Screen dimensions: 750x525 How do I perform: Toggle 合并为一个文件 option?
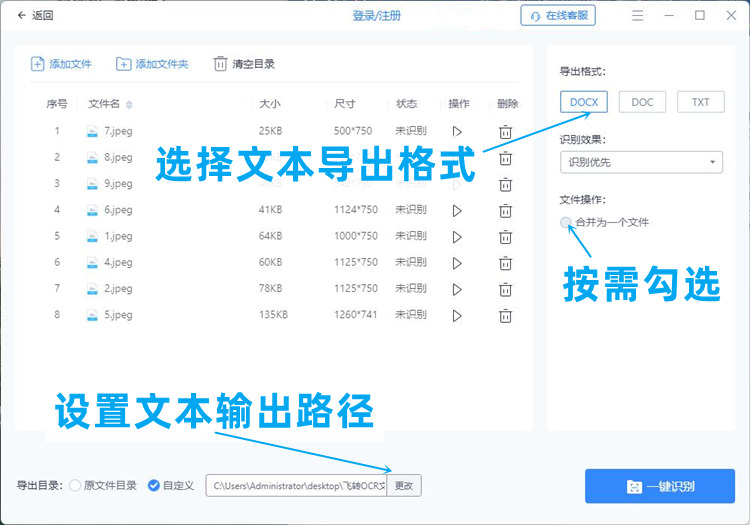566,222
